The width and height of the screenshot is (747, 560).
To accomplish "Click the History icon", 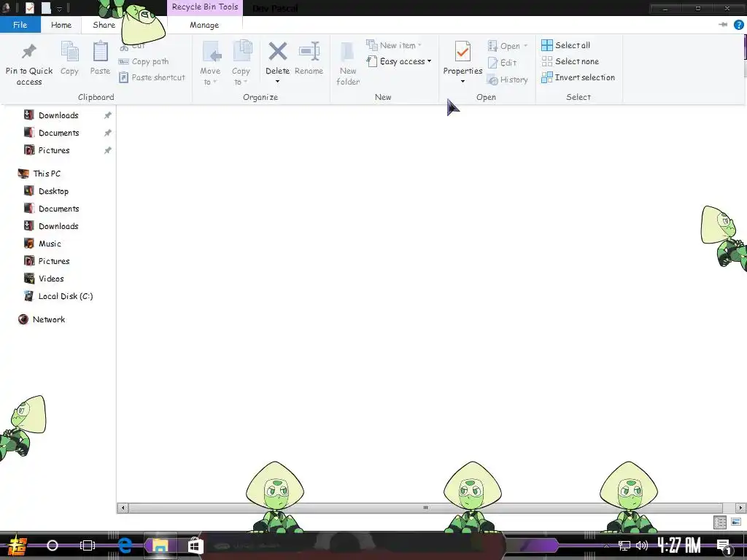I will [x=492, y=79].
